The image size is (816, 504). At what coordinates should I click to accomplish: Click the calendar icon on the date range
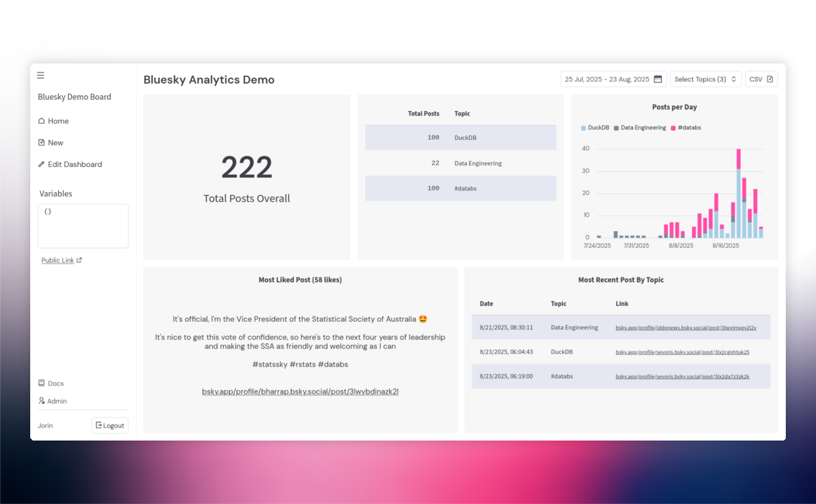click(x=658, y=79)
